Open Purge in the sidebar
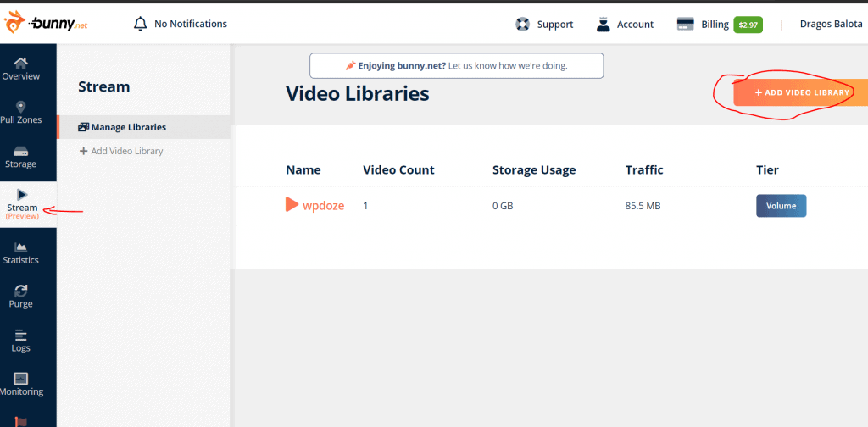The image size is (868, 427). (21, 297)
